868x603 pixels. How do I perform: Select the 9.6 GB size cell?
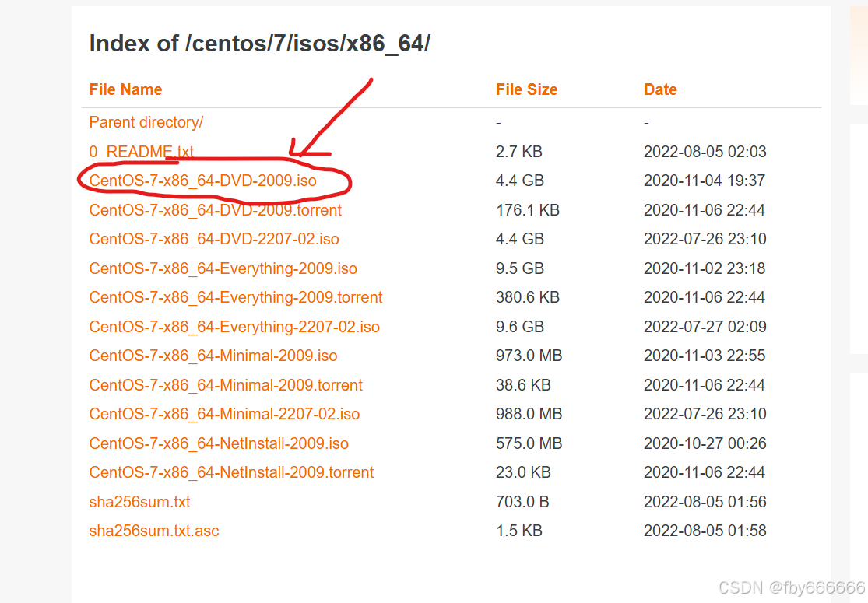pos(520,326)
